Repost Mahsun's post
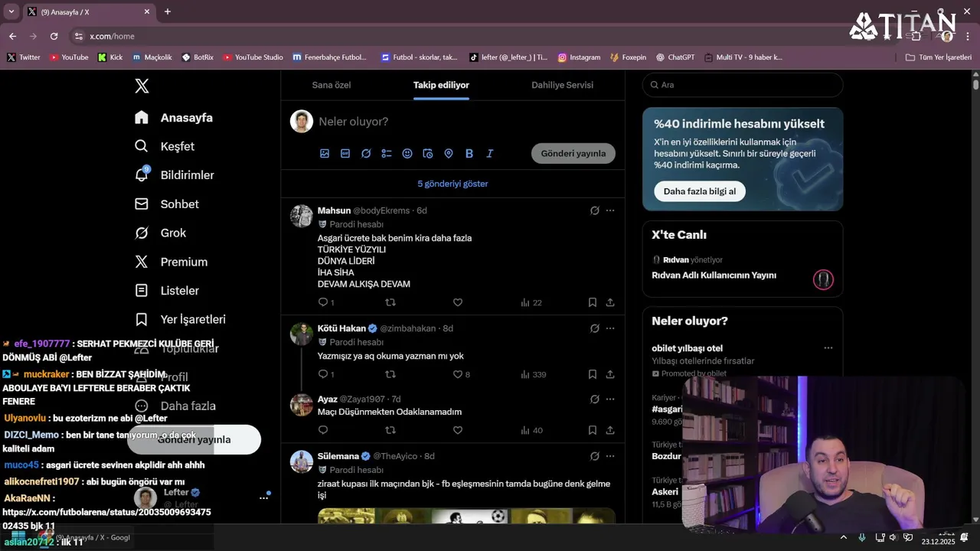Screen dimensions: 980x551 coord(390,302)
